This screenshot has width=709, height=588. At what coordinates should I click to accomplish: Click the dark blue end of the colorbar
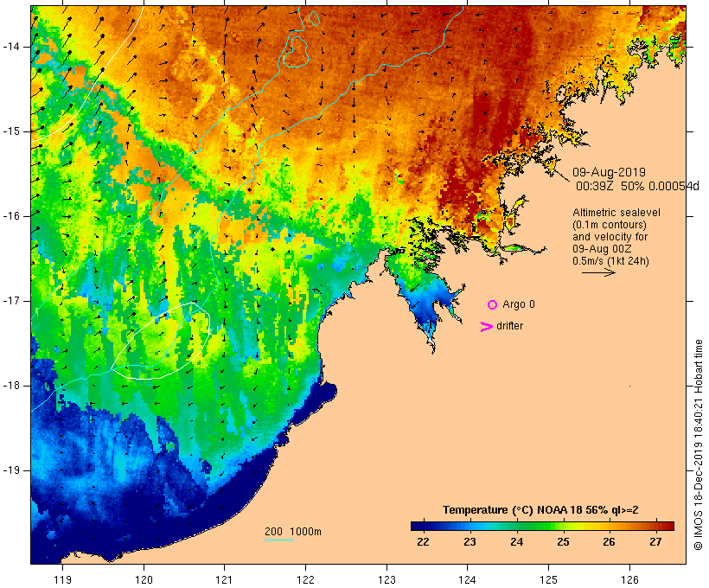pyautogui.click(x=418, y=526)
